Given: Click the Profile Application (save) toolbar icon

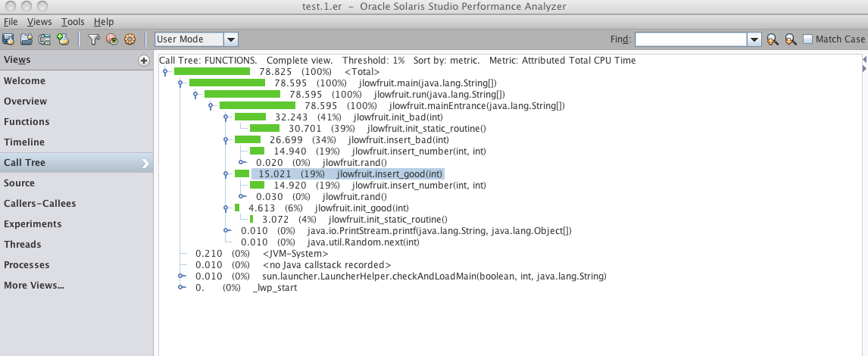Looking at the screenshot, I should coord(8,39).
